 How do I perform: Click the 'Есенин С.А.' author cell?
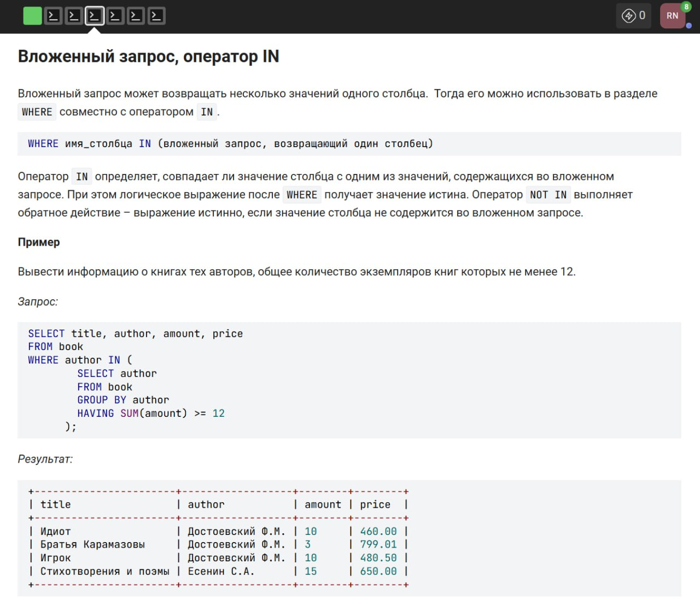(220, 571)
